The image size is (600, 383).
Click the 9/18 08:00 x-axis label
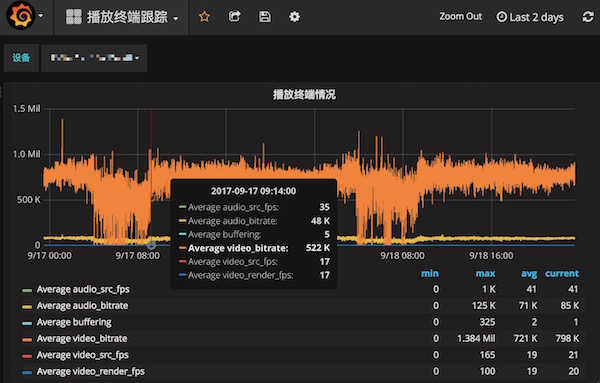402,256
